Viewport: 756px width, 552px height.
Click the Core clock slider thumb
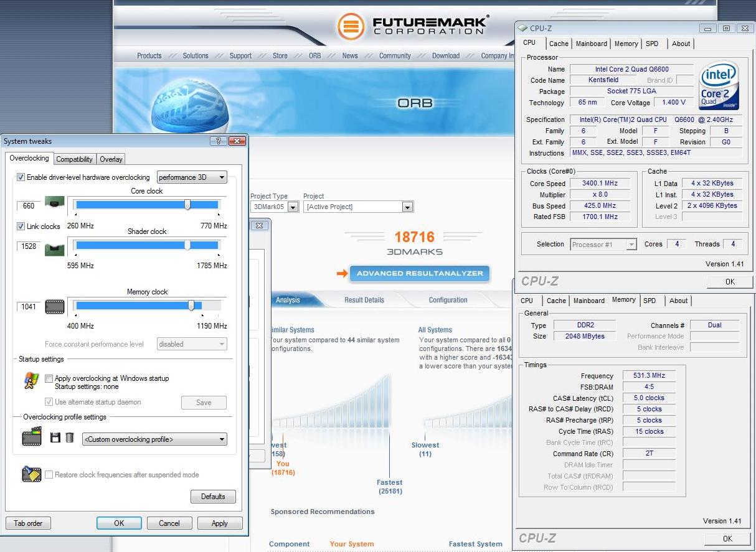tap(187, 205)
